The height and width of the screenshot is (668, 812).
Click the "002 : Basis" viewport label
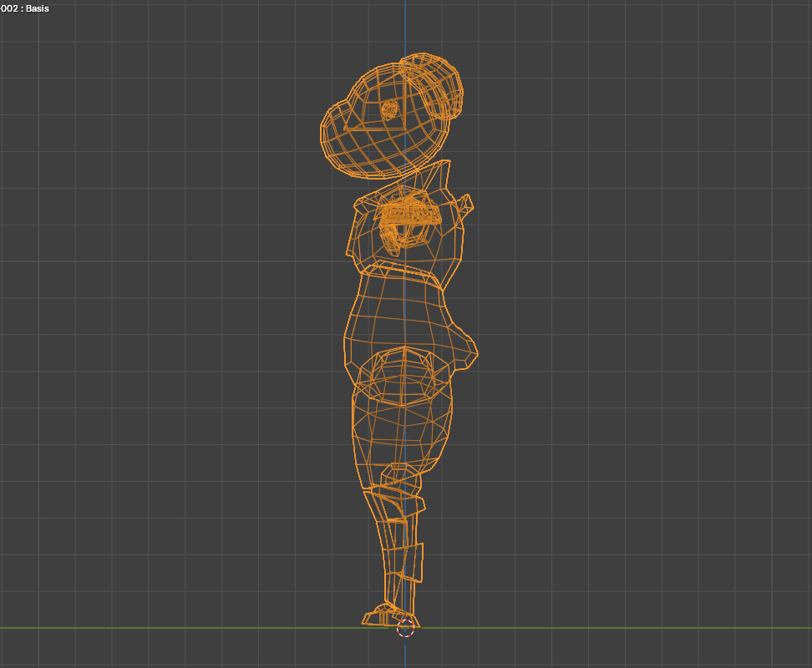click(25, 8)
